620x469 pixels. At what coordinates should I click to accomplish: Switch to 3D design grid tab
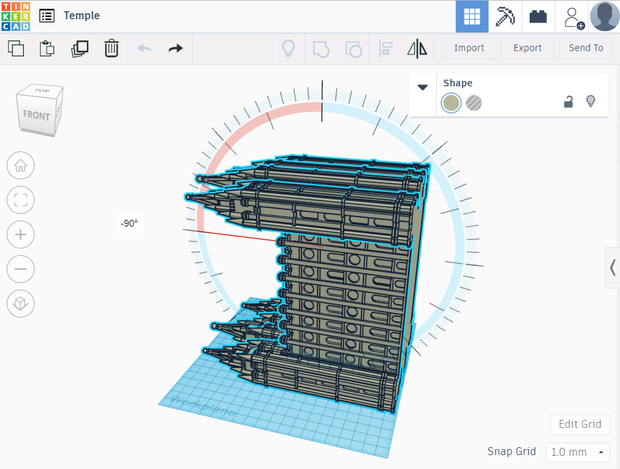coord(472,17)
